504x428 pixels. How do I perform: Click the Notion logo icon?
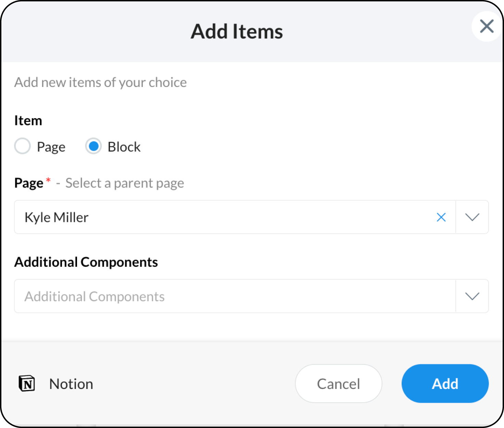[x=27, y=383]
